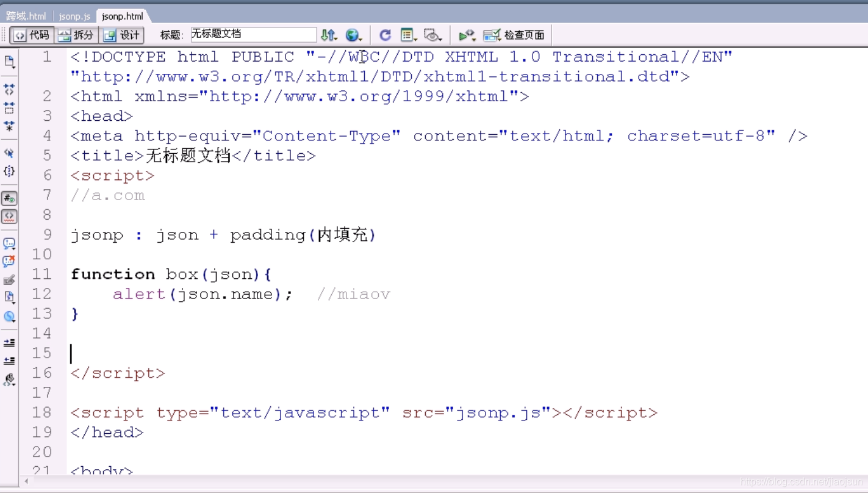The height and width of the screenshot is (493, 868).
Task: Open Preview in Browser globe menu
Action: 353,35
